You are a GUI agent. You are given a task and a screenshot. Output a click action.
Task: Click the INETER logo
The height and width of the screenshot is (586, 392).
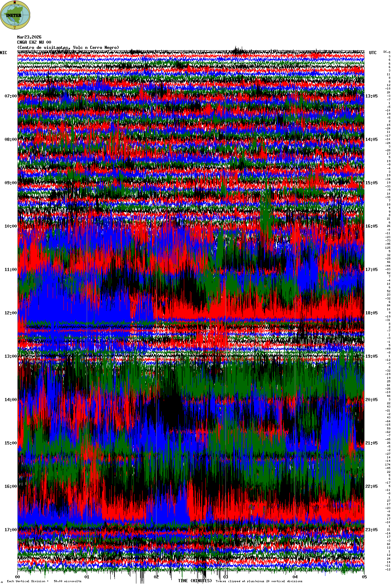point(15,15)
